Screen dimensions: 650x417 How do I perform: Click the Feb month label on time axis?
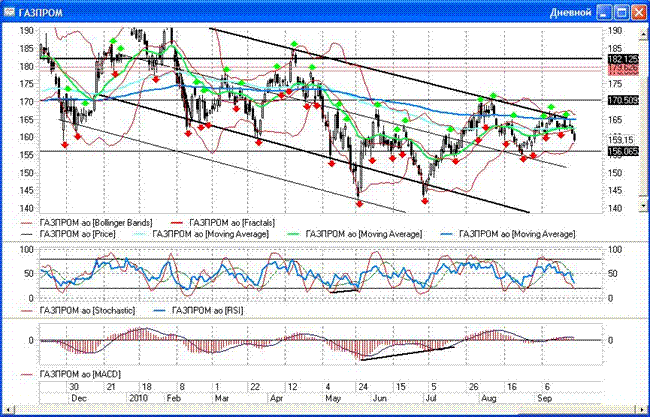173,398
